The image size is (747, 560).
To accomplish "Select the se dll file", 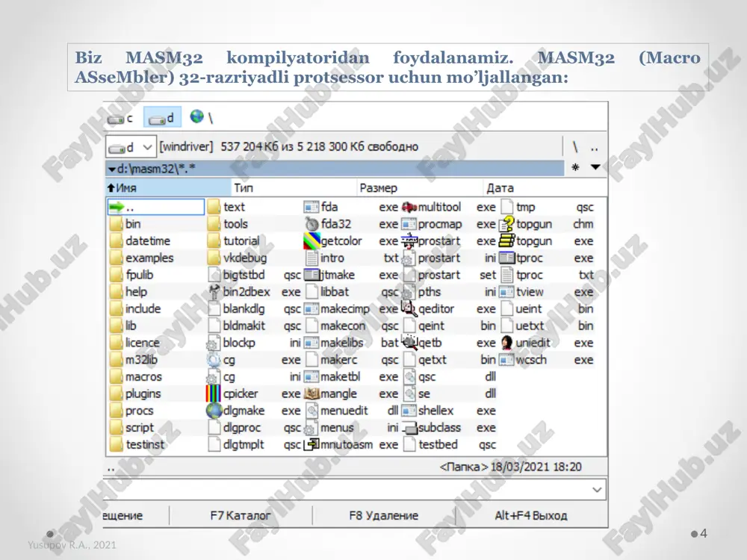I will tap(449, 393).
